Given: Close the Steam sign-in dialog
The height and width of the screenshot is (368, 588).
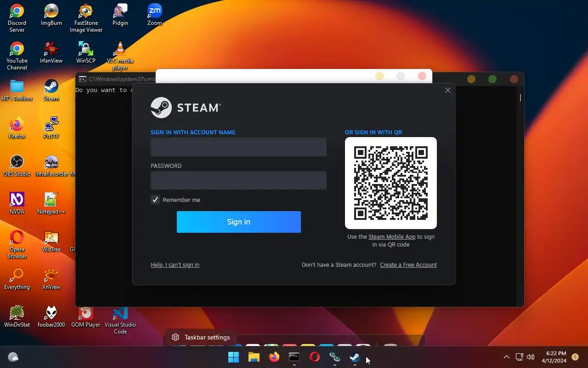Looking at the screenshot, I should click(448, 90).
